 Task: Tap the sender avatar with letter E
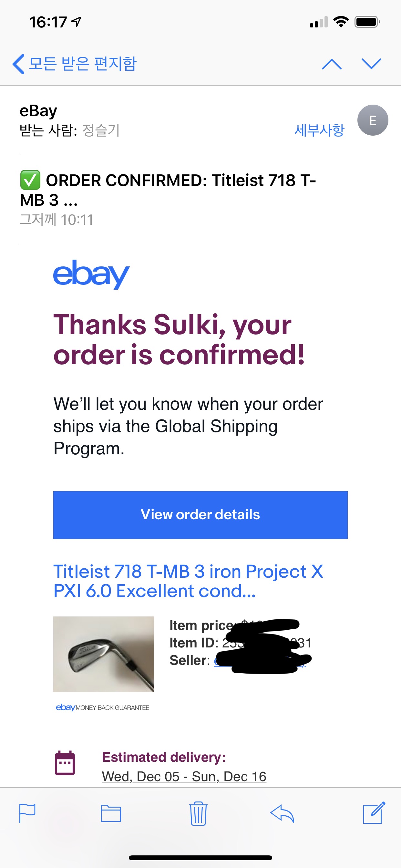(372, 120)
